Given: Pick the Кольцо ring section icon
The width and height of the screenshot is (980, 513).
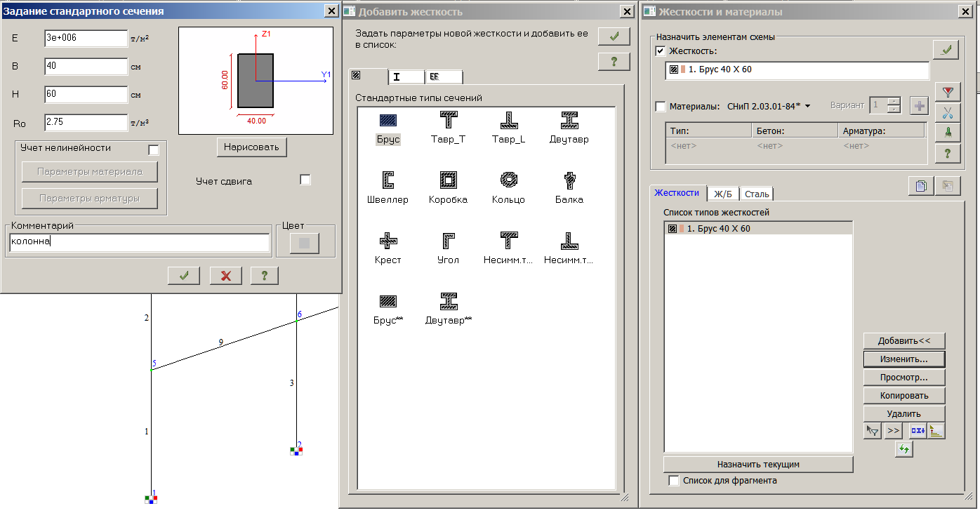Looking at the screenshot, I should tap(508, 180).
